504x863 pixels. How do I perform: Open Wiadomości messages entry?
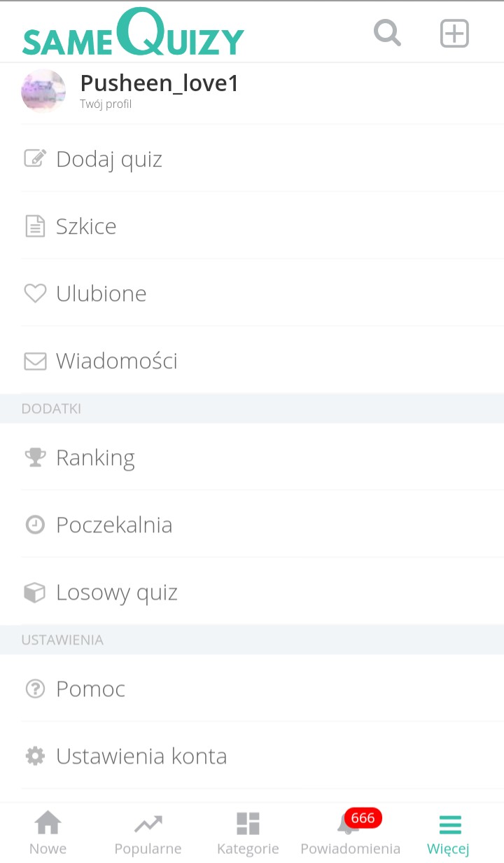116,361
